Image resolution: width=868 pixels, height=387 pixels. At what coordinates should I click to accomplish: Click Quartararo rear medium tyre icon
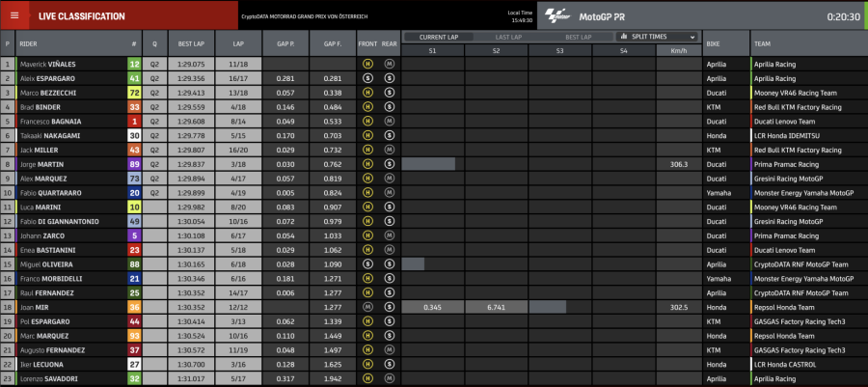coord(390,193)
